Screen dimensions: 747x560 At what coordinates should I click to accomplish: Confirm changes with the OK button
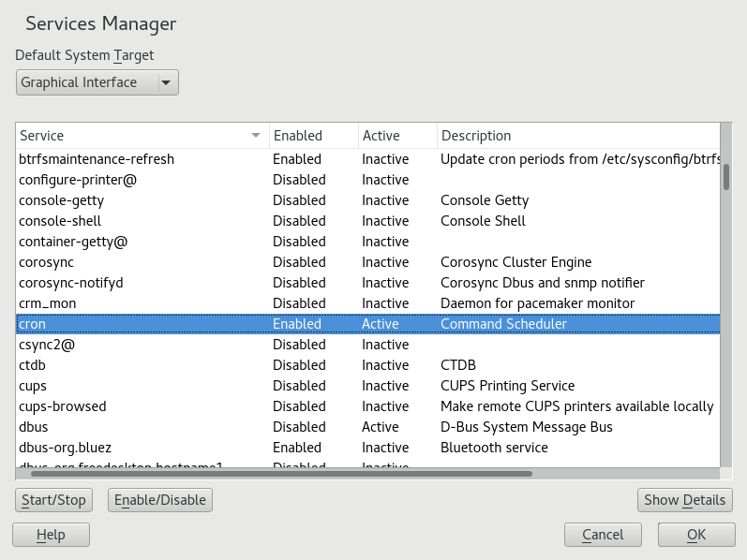pyautogui.click(x=695, y=535)
